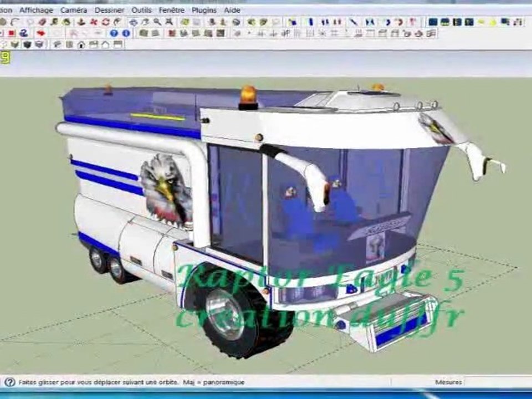Image resolution: width=532 pixels, height=399 pixels.
Task: Select the red Move tool
Action: [94, 22]
